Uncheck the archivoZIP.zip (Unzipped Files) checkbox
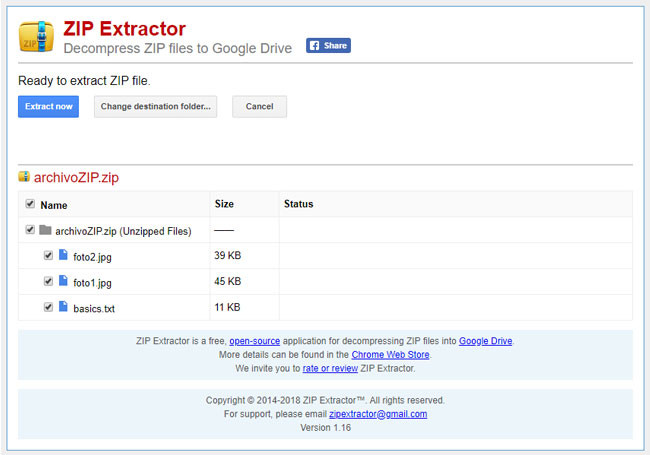650x455 pixels. click(x=30, y=230)
